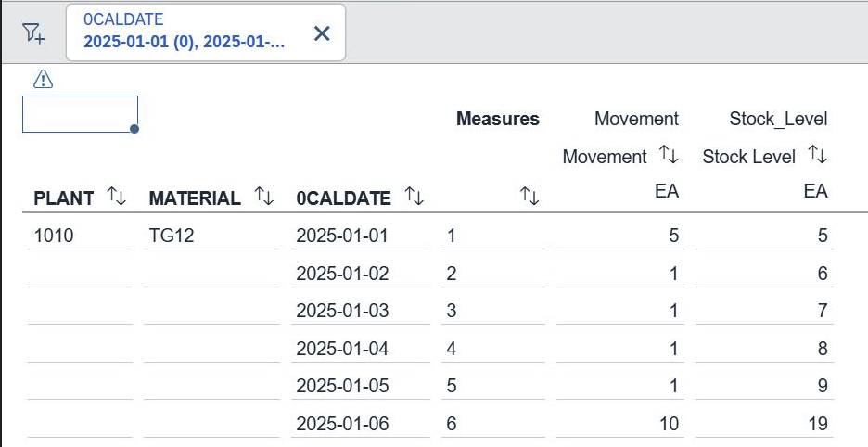868x447 pixels.
Task: Click the warning triangle icon
Action: coord(43,81)
